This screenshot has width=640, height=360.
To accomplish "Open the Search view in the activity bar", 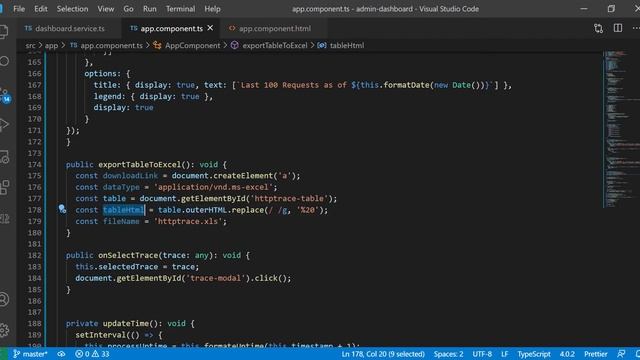I will (4, 61).
